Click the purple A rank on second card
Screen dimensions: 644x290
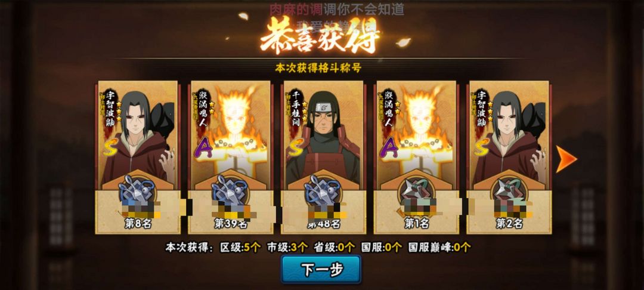click(205, 148)
